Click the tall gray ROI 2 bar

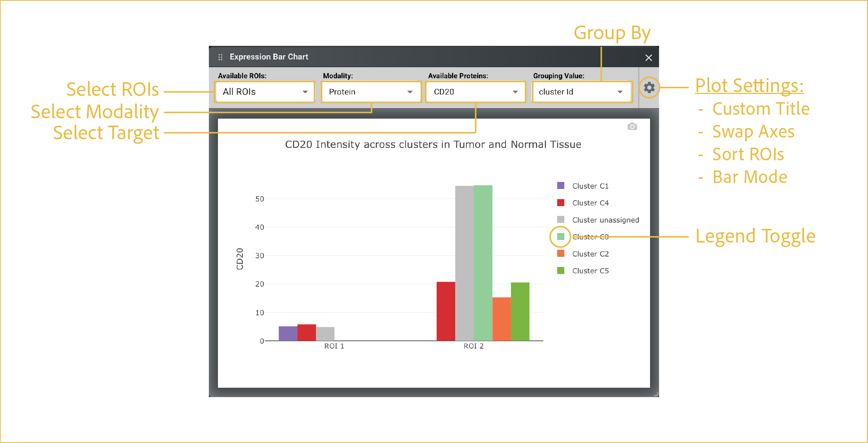[464, 263]
